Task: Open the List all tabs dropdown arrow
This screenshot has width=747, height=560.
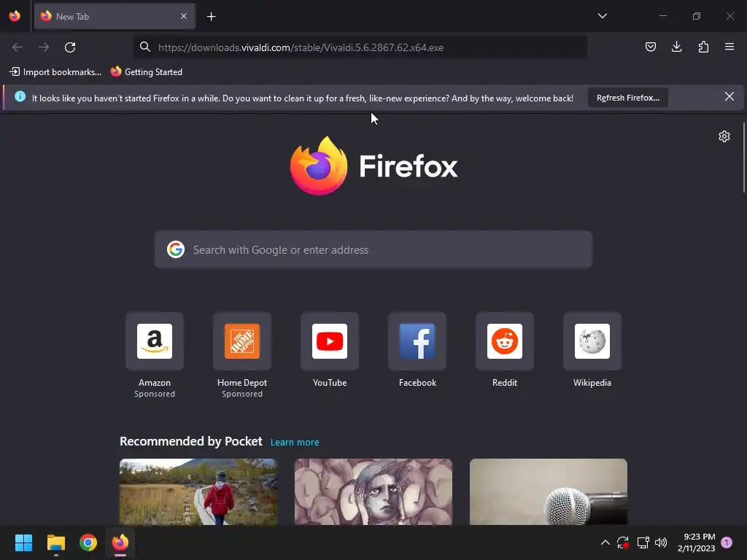Action: [602, 16]
